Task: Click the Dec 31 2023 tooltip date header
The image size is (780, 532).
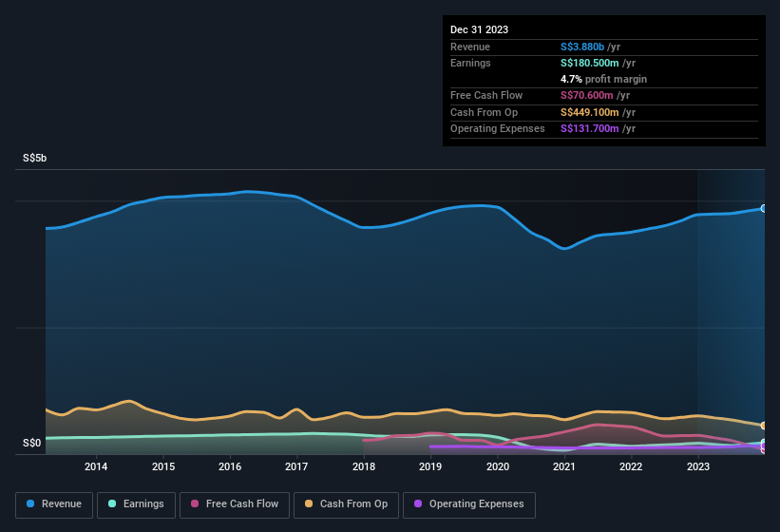Action: (x=479, y=29)
